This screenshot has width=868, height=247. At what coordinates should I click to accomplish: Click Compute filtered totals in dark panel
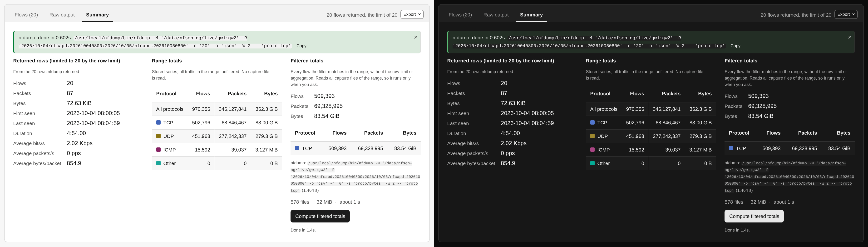pos(754,216)
